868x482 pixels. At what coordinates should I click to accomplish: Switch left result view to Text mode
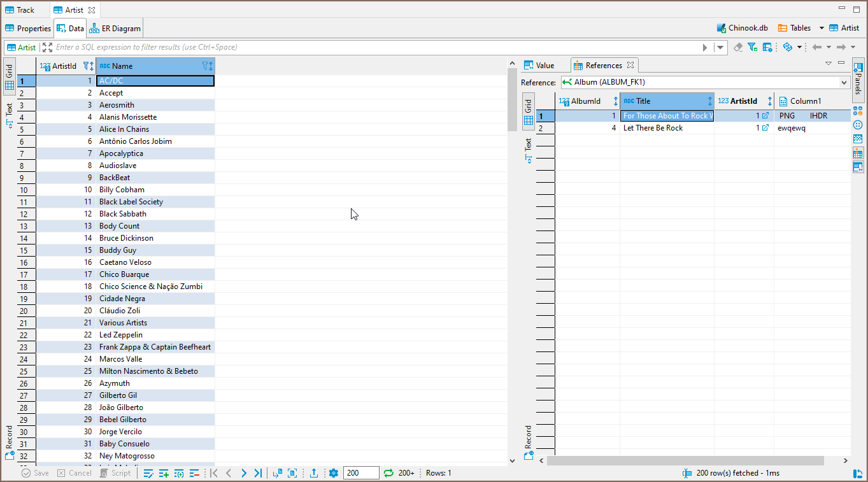10,115
